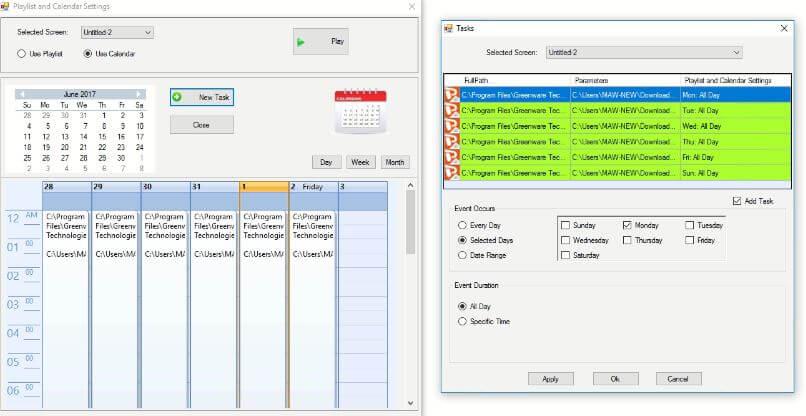Click up arrow of calendar scrollbar
Image resolution: width=806 pixels, height=416 pixels.
pyautogui.click(x=410, y=186)
